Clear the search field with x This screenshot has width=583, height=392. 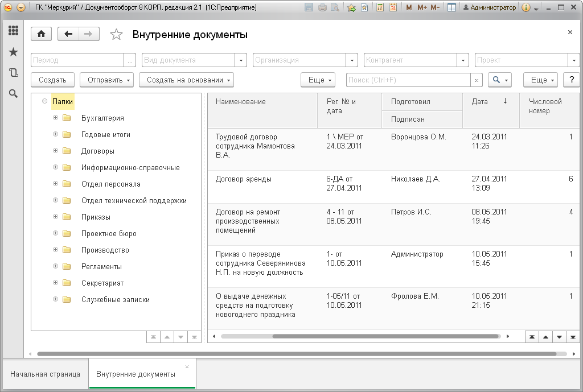pyautogui.click(x=477, y=80)
